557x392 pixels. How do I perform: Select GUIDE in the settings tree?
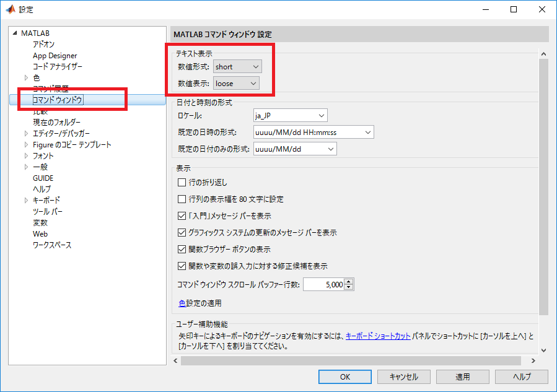pyautogui.click(x=43, y=178)
